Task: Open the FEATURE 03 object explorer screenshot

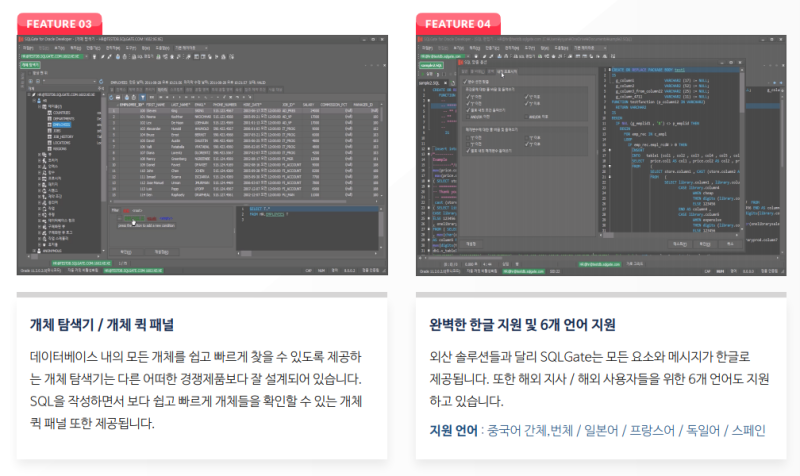Action: [202, 155]
